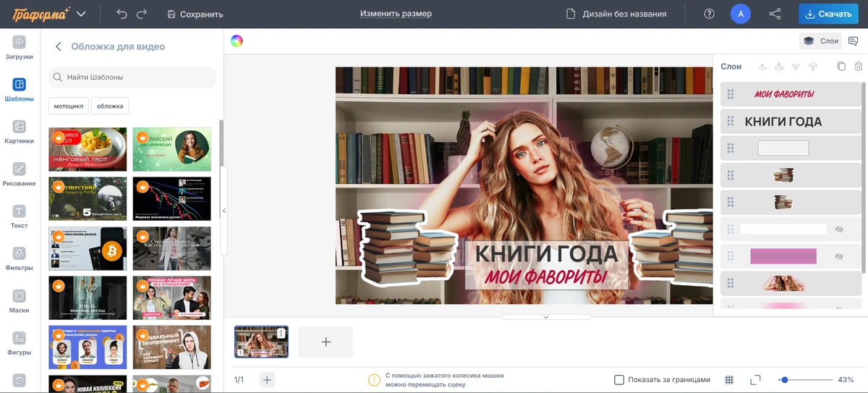Screen dimensions: 868x393
Task: Enable the Показать за границами checkbox
Action: point(619,380)
